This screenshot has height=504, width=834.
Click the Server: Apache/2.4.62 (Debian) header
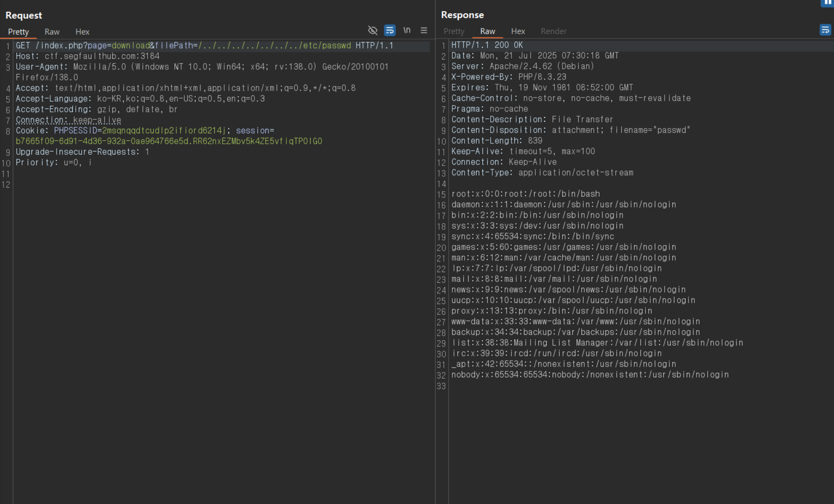pyautogui.click(x=523, y=66)
